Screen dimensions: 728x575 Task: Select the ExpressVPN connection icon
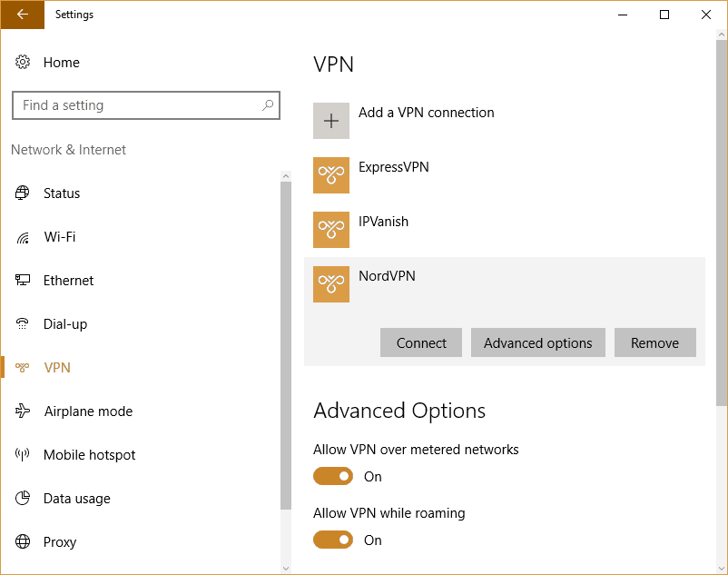331,175
